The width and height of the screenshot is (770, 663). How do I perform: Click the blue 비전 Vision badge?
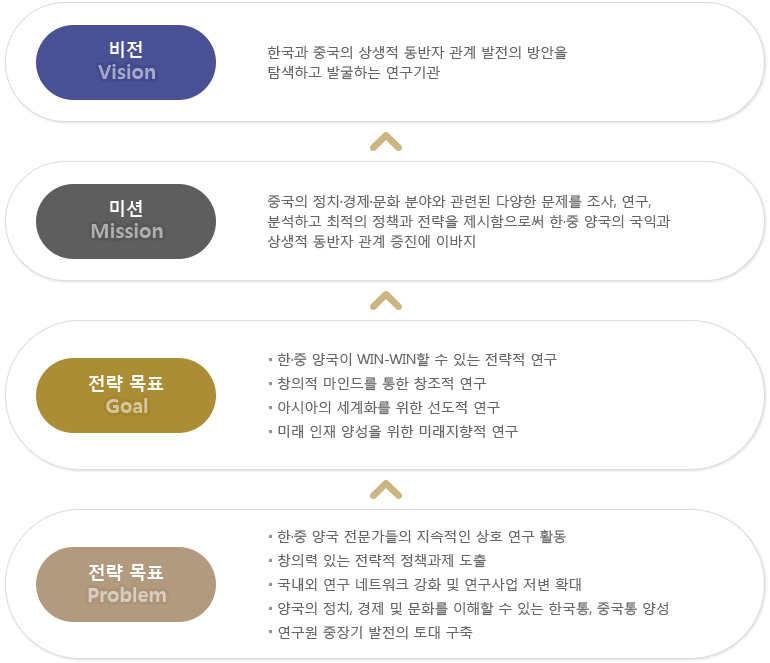126,62
